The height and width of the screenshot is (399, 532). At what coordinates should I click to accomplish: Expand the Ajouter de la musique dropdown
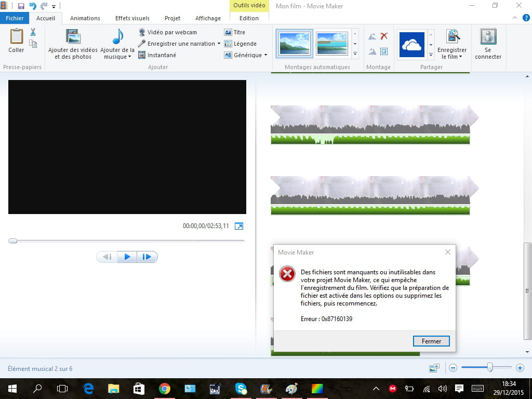(129, 57)
